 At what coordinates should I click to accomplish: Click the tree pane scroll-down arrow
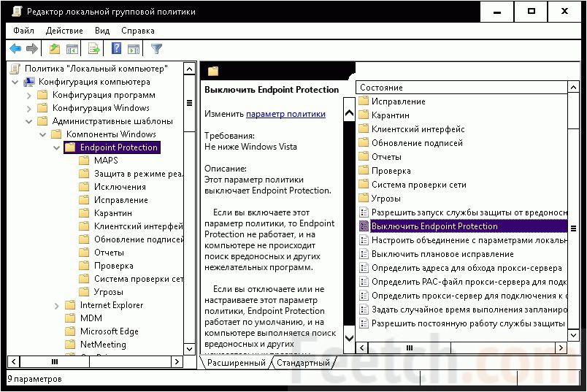point(189,349)
